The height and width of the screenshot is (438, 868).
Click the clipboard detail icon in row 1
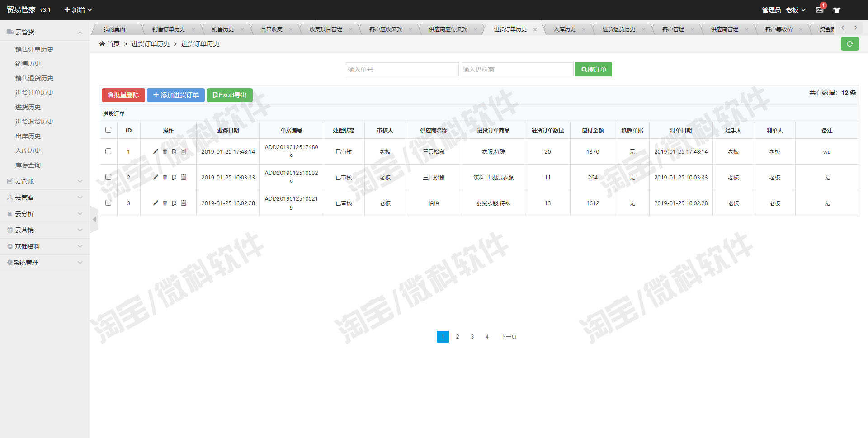point(184,151)
